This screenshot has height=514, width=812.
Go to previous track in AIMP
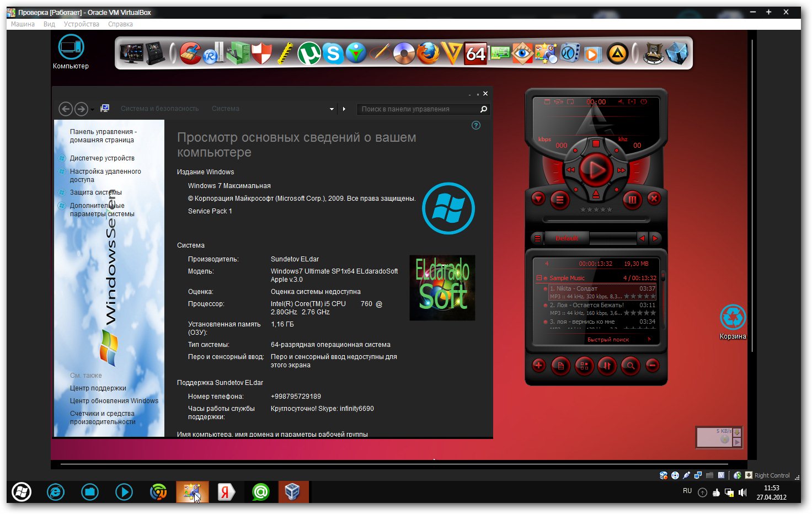[x=570, y=170]
